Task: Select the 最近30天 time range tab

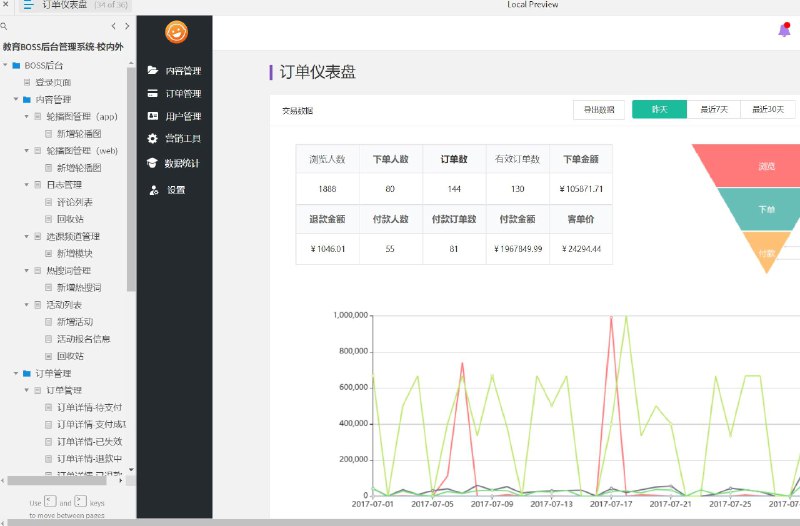Action: click(768, 110)
